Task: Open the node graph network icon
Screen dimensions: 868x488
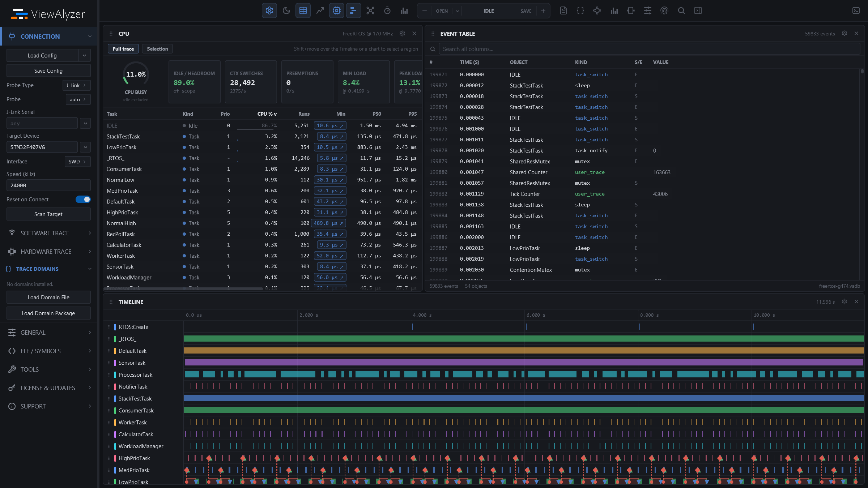Action: [x=370, y=11]
